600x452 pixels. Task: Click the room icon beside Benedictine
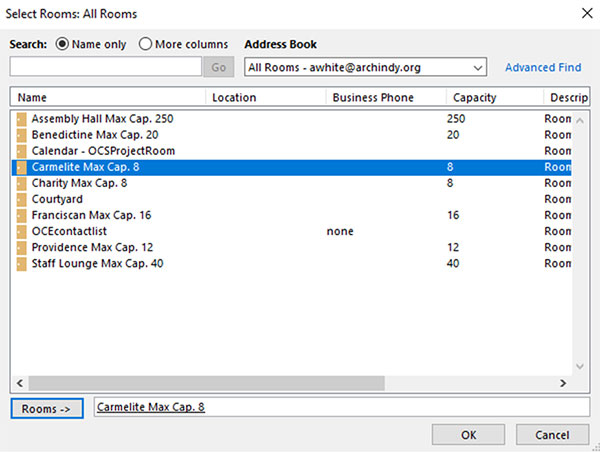22,135
